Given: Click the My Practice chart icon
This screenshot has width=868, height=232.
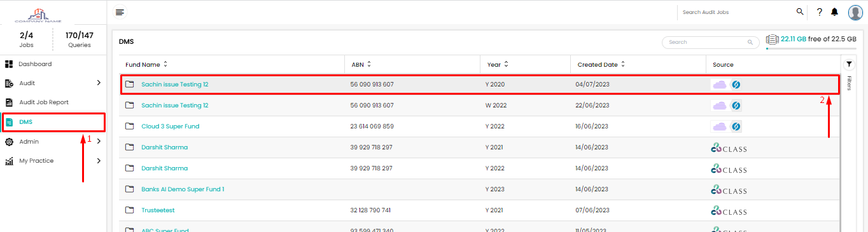Looking at the screenshot, I should (9, 161).
